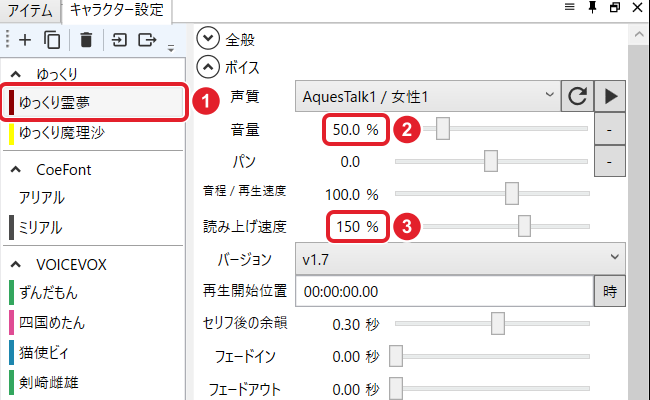Viewport: 650px width, 400px height.
Task: Pin the character settings panel
Action: tap(592, 7)
